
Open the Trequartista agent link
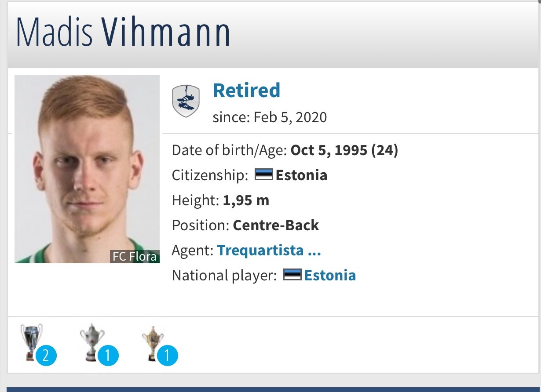tap(269, 250)
